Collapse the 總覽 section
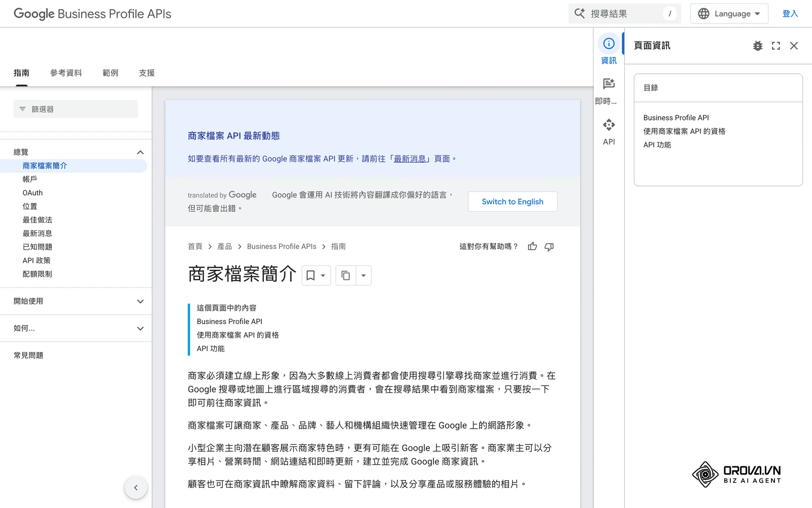The width and height of the screenshot is (812, 508). click(141, 152)
